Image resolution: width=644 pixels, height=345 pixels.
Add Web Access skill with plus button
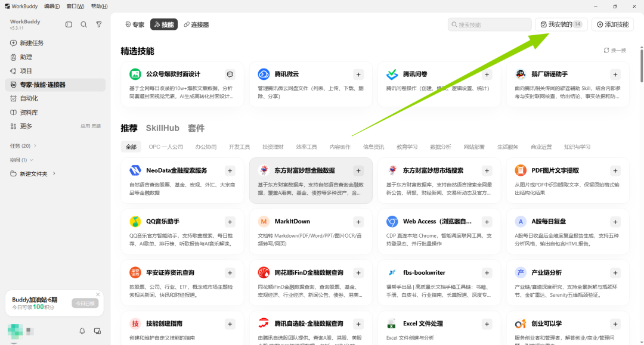487,222
